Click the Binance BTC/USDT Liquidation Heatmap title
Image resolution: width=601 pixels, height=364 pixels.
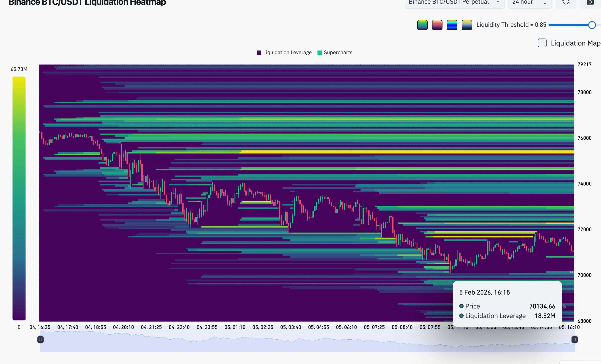tap(87, 2)
